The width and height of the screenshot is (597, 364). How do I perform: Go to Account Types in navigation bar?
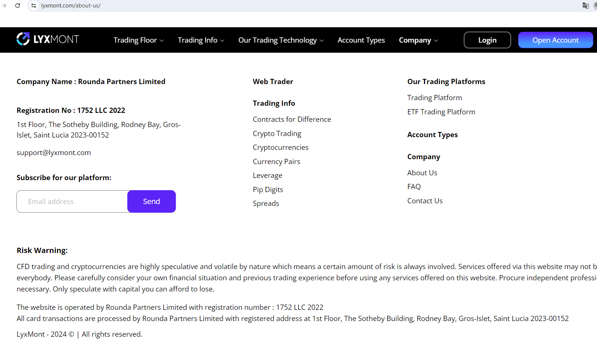coord(361,40)
